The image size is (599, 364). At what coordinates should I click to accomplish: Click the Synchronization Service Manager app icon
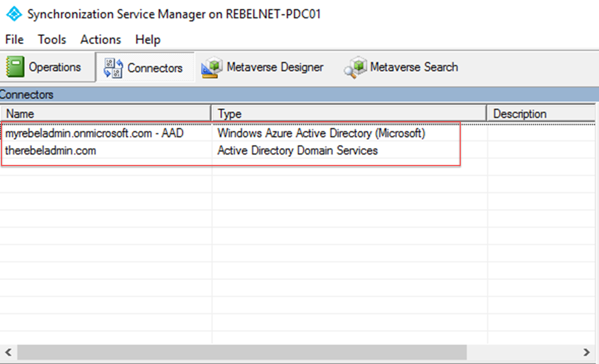[x=14, y=14]
